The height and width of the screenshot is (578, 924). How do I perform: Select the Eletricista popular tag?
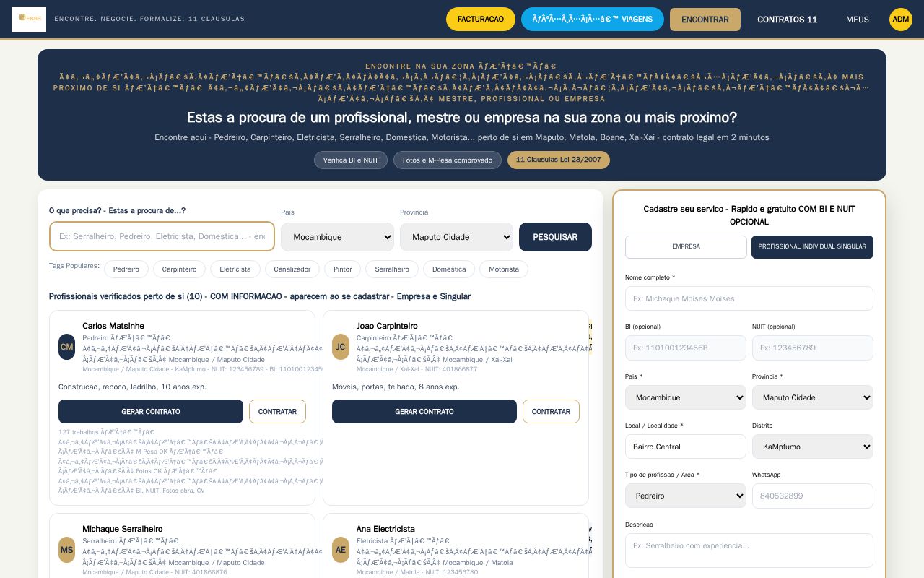pyautogui.click(x=235, y=269)
